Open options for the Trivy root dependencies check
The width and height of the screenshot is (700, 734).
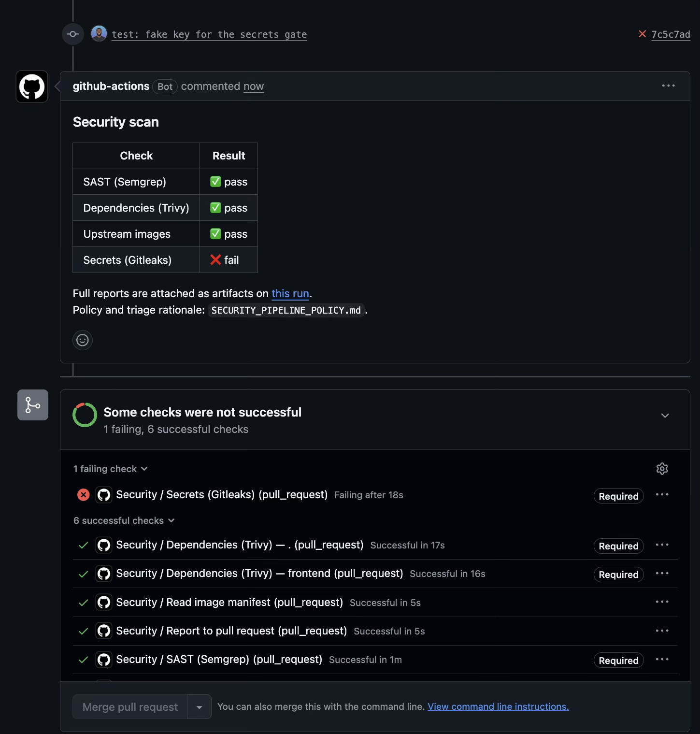[x=662, y=545]
